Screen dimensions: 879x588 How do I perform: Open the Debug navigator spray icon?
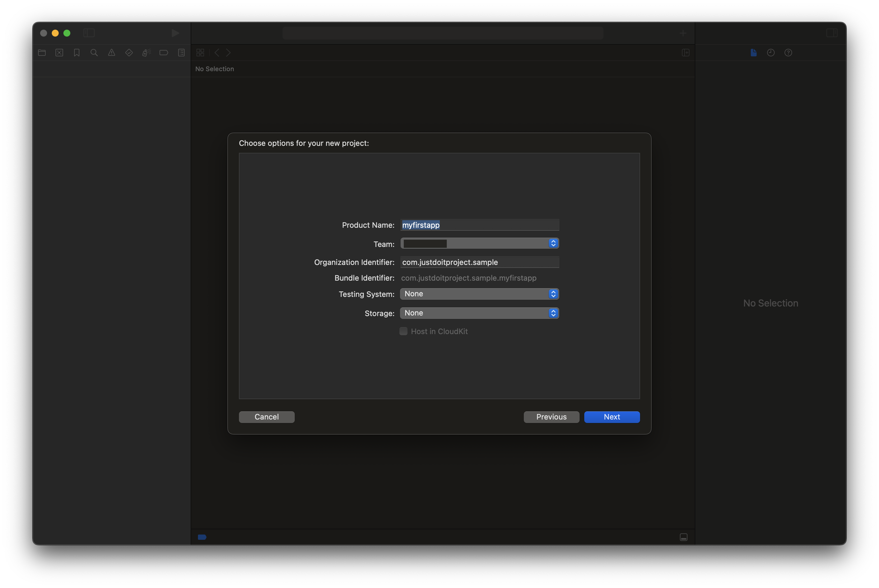click(x=146, y=53)
